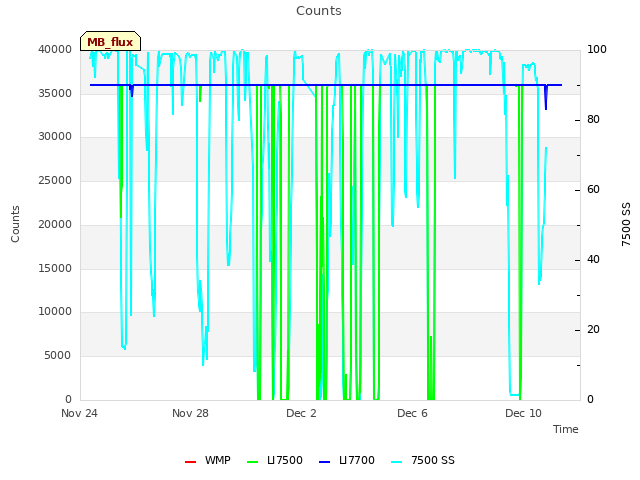640x480 pixels.
Task: Toggle the LI7700 legend entry
Action: tap(347, 460)
